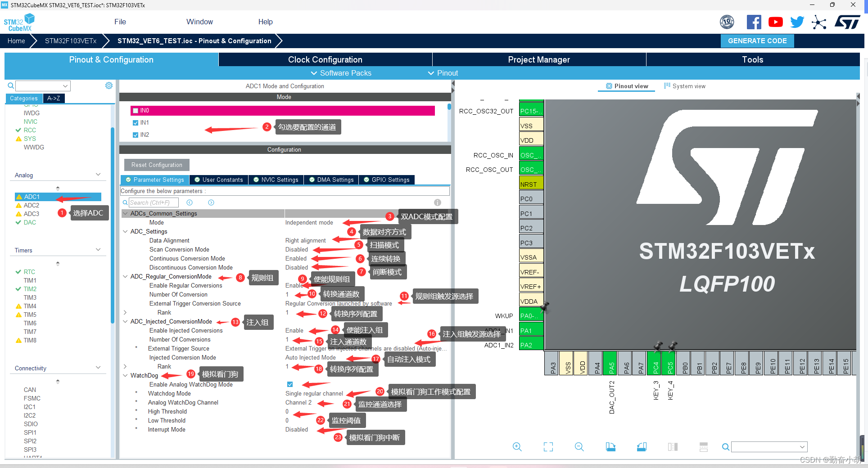The width and height of the screenshot is (868, 468).
Task: Collapse the ADC_Settings group
Action: (125, 231)
